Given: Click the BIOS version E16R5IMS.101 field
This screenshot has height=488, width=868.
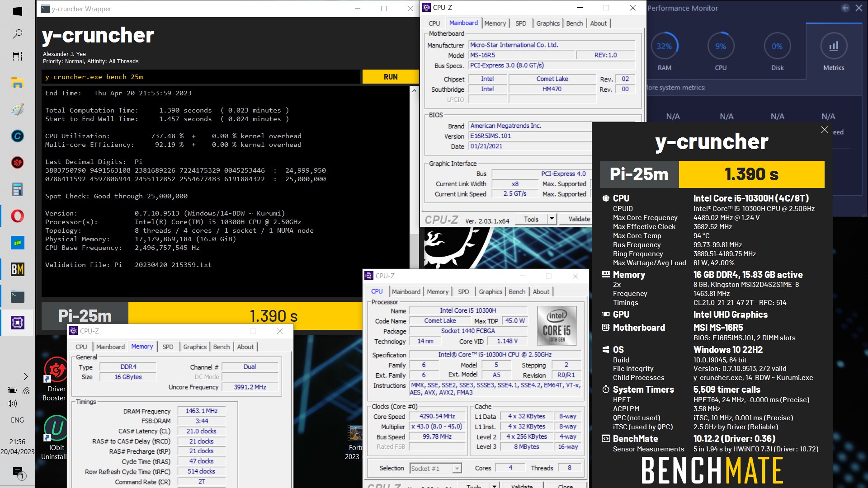Looking at the screenshot, I should coord(530,136).
